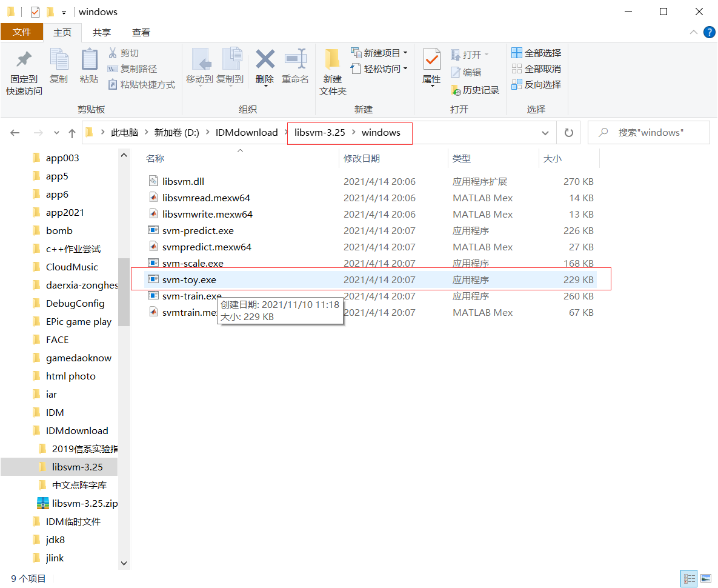Refresh the current folder view

click(569, 133)
